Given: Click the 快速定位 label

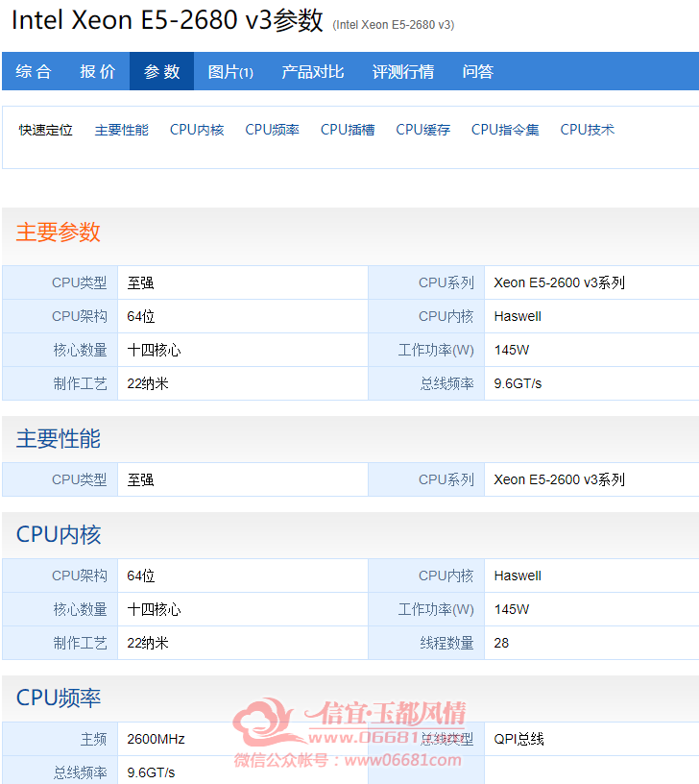Looking at the screenshot, I should 45,130.
